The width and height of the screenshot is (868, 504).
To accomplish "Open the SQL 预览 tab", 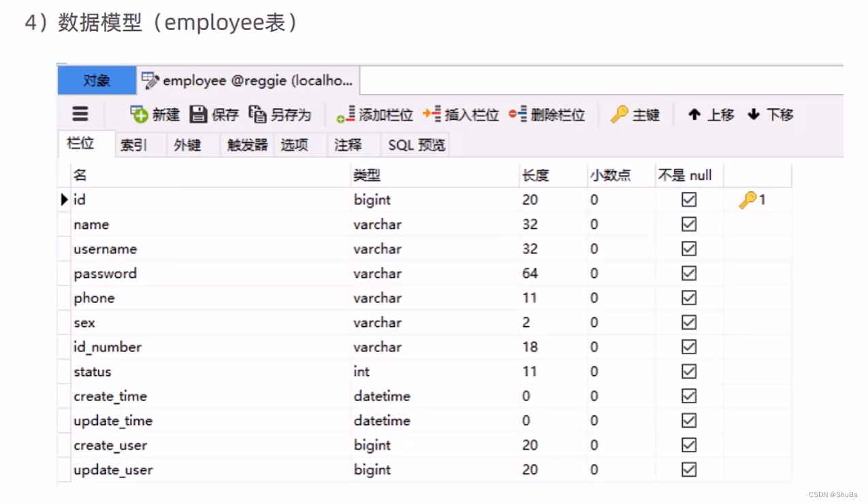I will tap(417, 145).
